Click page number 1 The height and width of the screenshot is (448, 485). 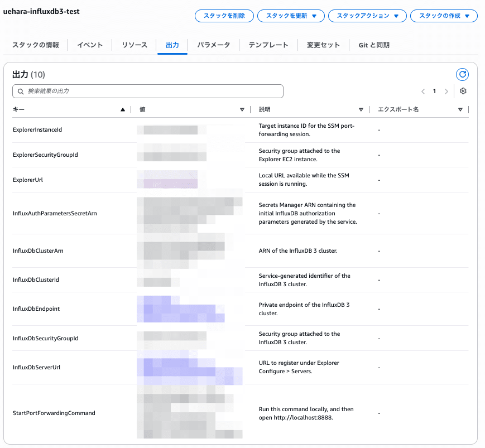(x=434, y=91)
